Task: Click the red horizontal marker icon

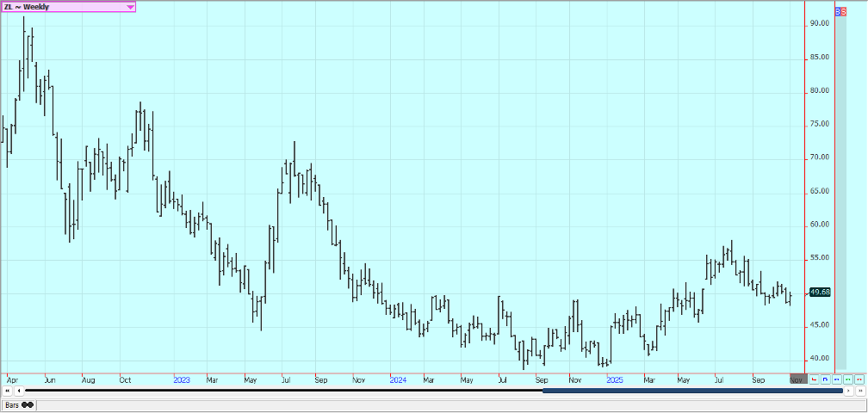Action: 859,379
